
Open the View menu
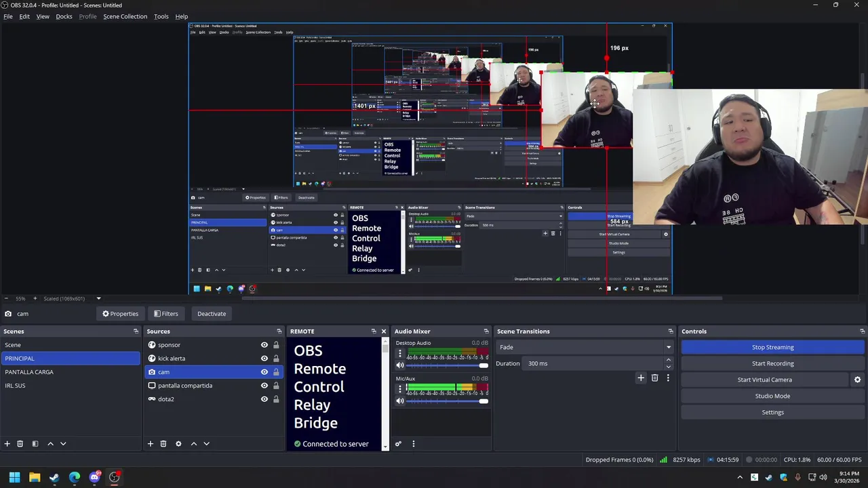[x=43, y=16]
